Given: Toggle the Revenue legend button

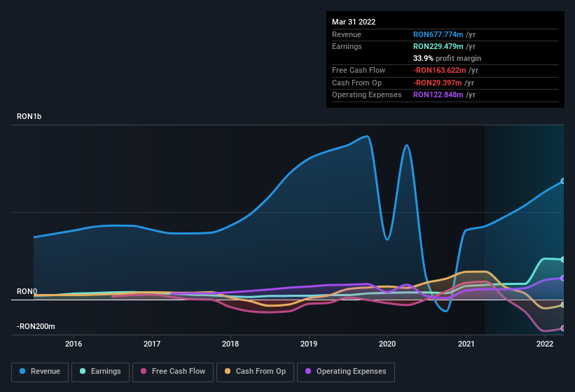Looking at the screenshot, I should pyautogui.click(x=40, y=372).
